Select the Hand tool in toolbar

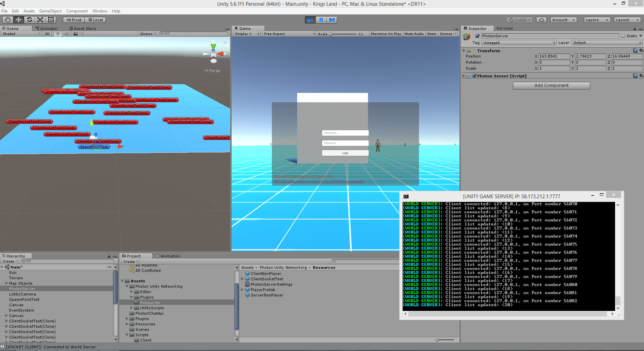8,20
